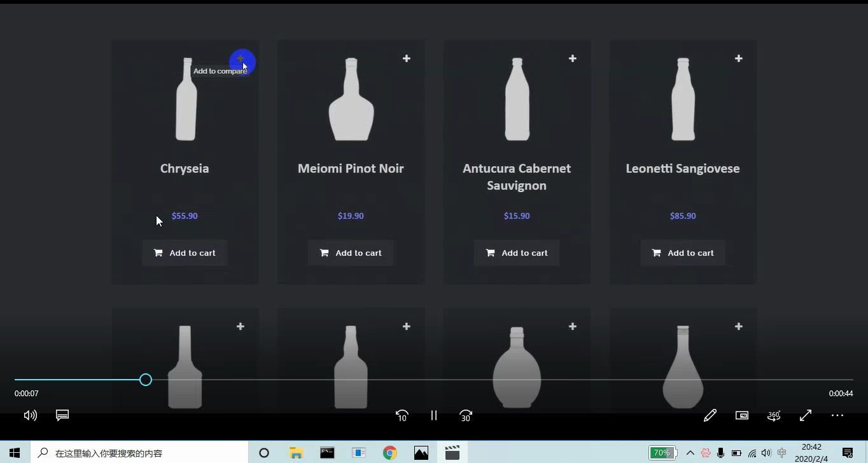This screenshot has width=868, height=463.
Task: Toggle the Chinese input method indicator
Action: 782,453
